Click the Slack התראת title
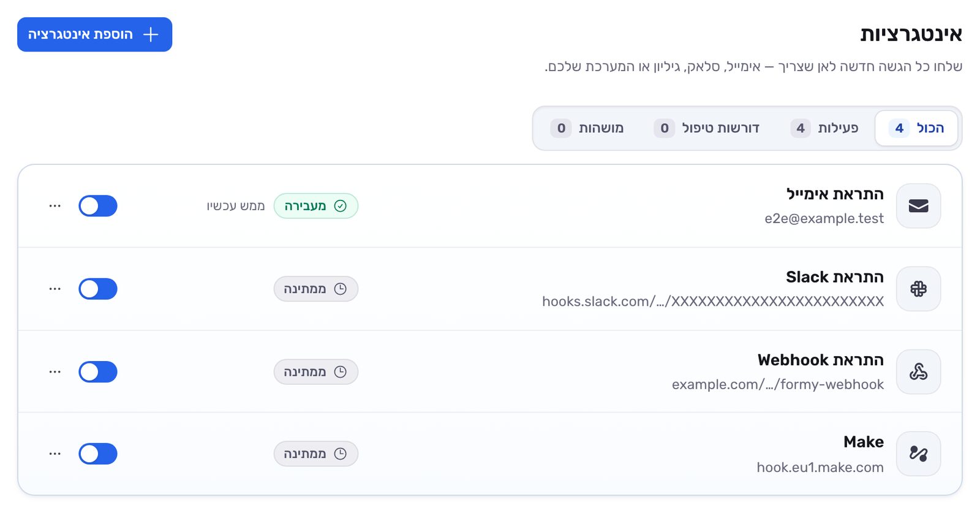 [x=835, y=277]
